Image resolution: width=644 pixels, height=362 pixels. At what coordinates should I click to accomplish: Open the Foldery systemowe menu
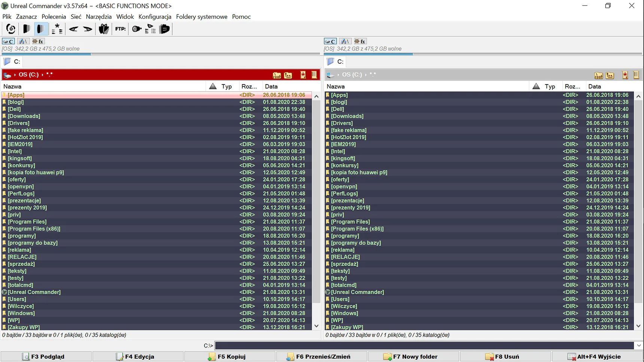click(x=202, y=16)
